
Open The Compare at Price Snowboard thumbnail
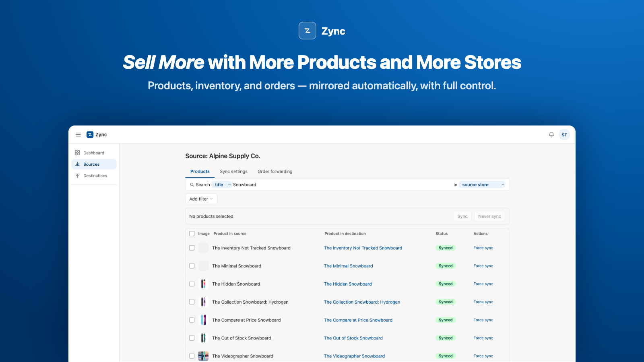203,320
